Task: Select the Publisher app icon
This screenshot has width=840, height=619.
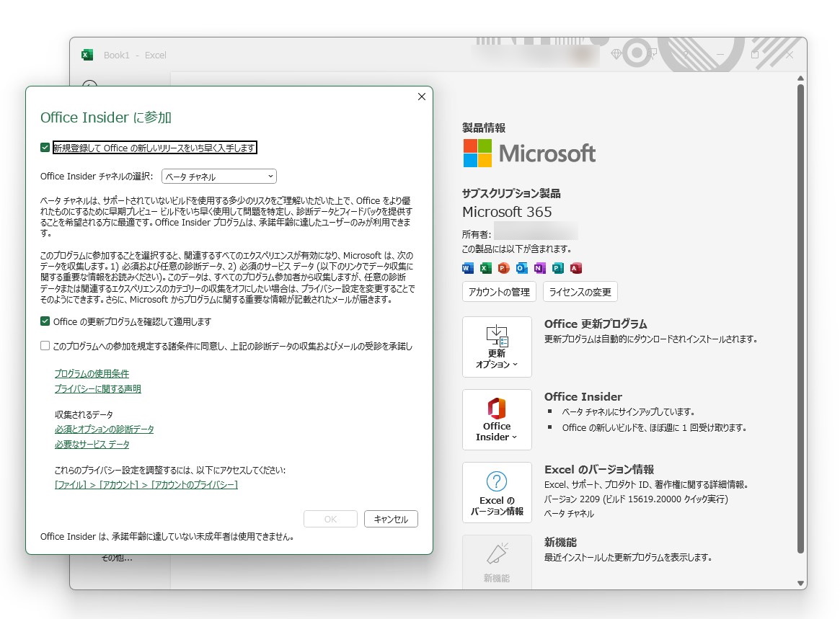Action: click(x=557, y=268)
